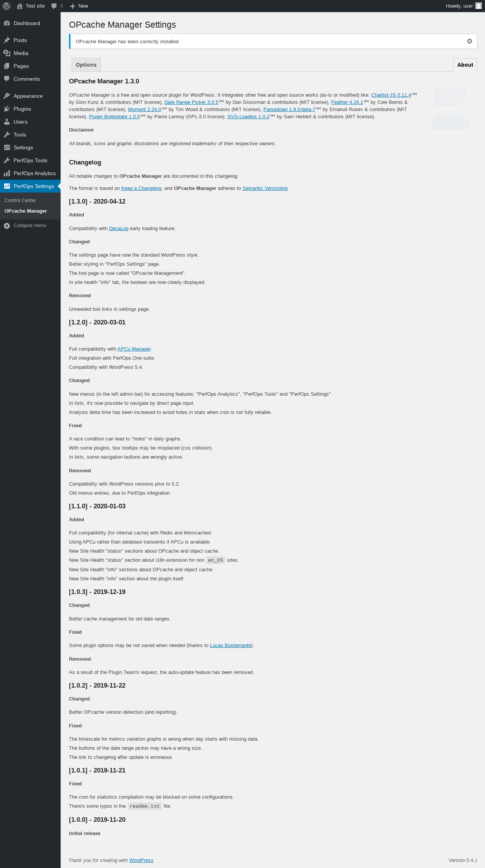This screenshot has width=485, height=868.
Task: Select the About tab
Action: (x=465, y=65)
